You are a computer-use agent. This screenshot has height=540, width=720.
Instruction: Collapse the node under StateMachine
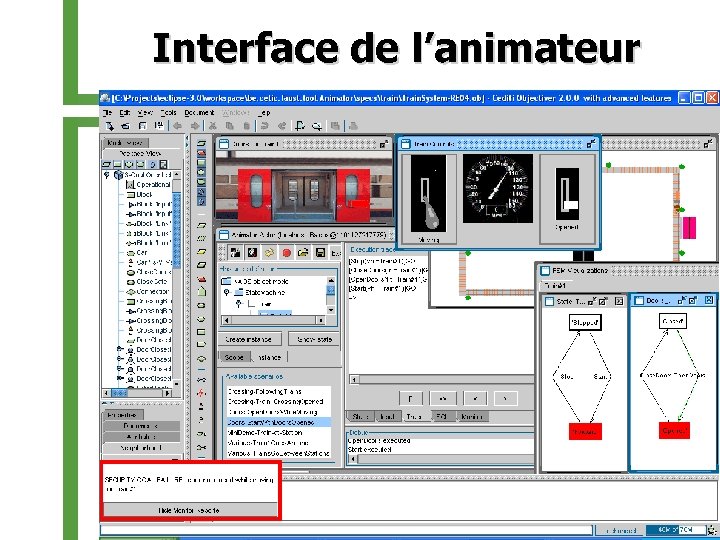[x=238, y=304]
